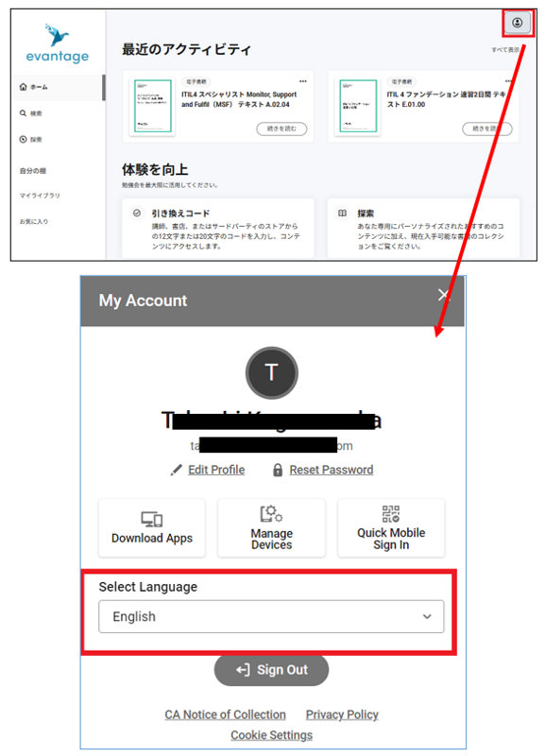
Task: Click the T avatar circle
Action: pyautogui.click(x=272, y=372)
